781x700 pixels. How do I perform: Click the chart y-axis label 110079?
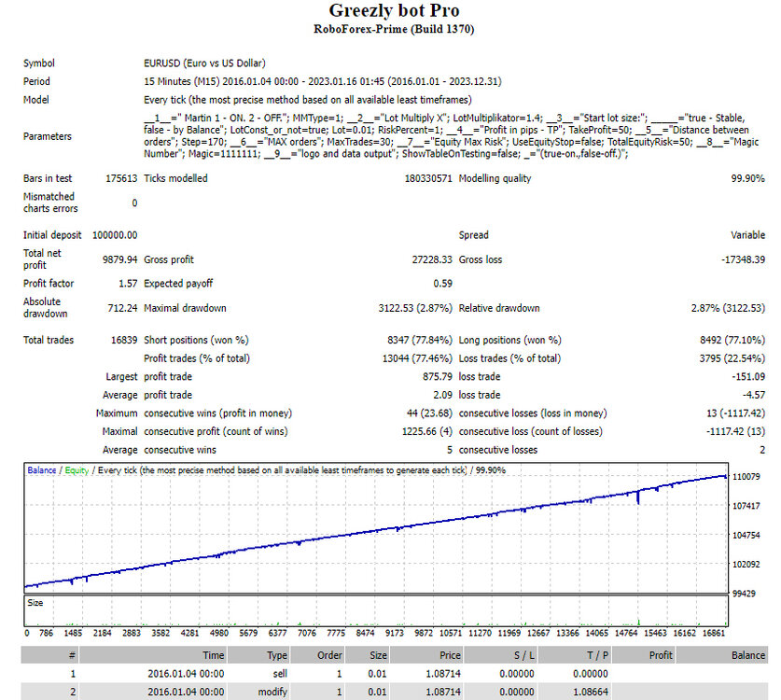pyautogui.click(x=746, y=477)
